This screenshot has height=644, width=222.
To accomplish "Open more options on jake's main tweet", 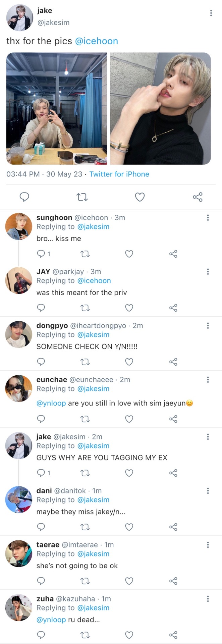I will tap(211, 13).
